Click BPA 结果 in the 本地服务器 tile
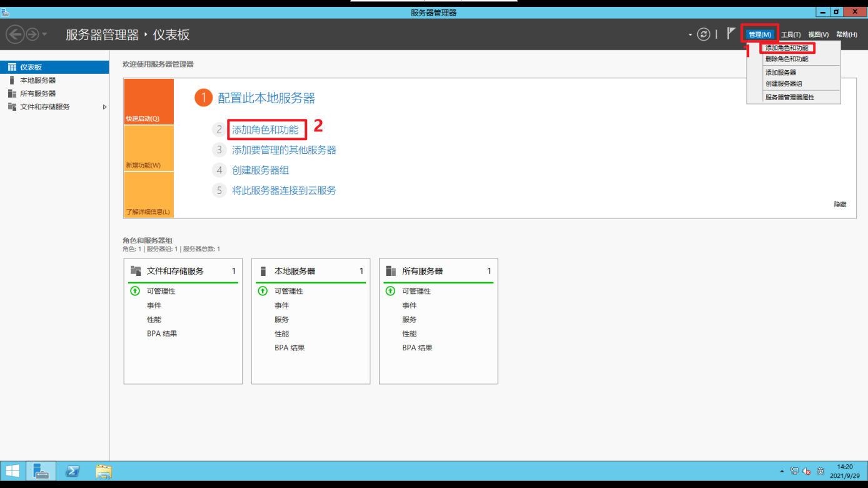The image size is (868, 488). pyautogui.click(x=290, y=348)
